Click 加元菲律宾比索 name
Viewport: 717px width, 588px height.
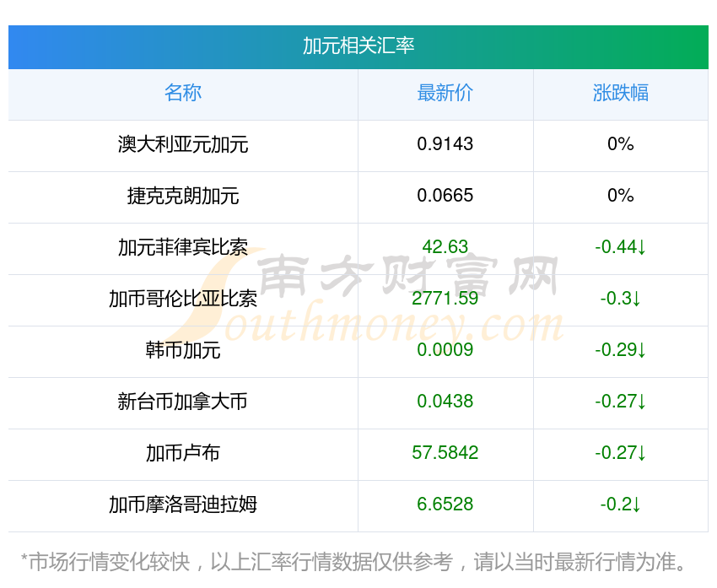(x=183, y=247)
